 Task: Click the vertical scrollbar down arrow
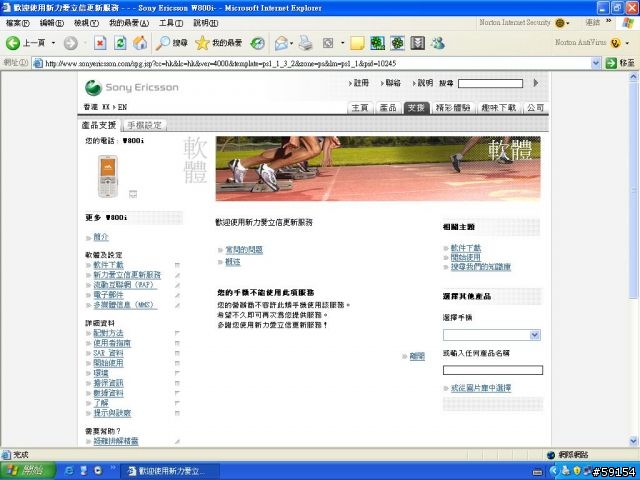[633, 440]
